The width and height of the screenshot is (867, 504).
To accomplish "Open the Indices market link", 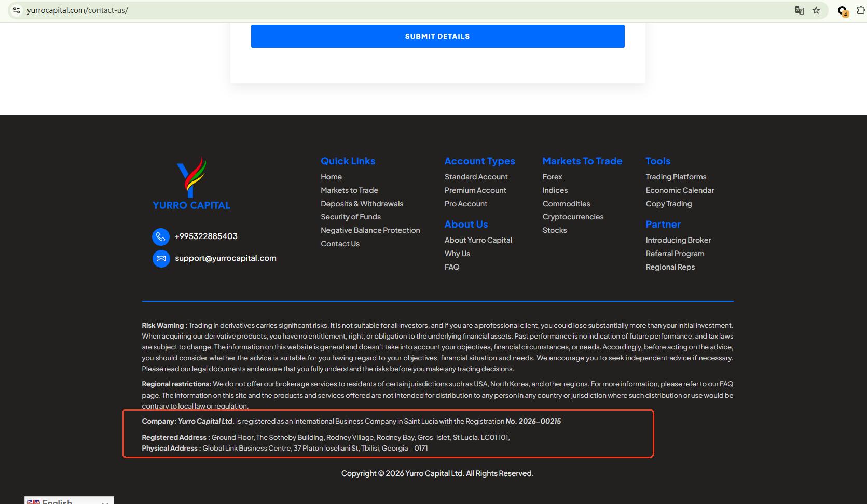I will click(555, 190).
